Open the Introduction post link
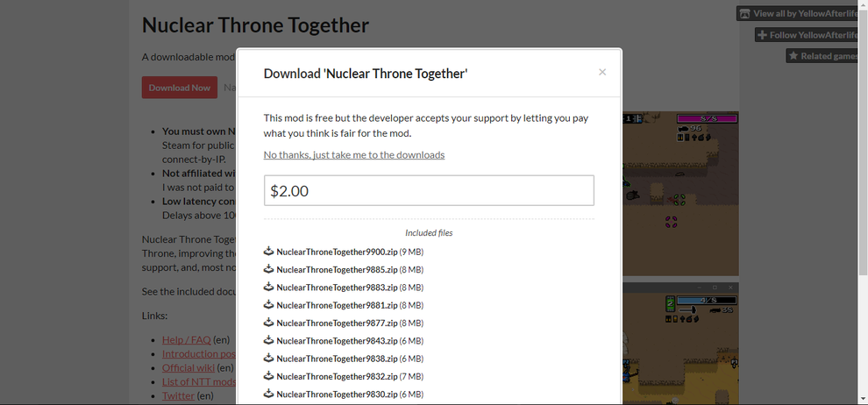This screenshot has width=868, height=405. (x=199, y=353)
